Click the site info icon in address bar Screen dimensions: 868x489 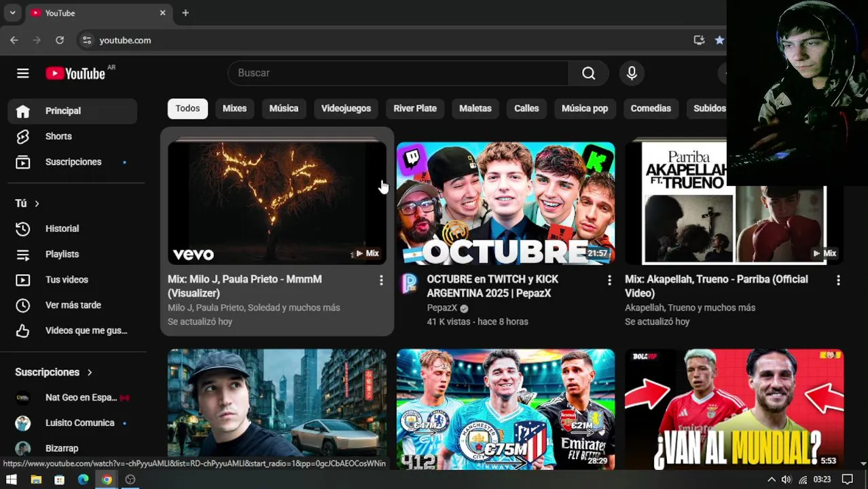pyautogui.click(x=87, y=40)
